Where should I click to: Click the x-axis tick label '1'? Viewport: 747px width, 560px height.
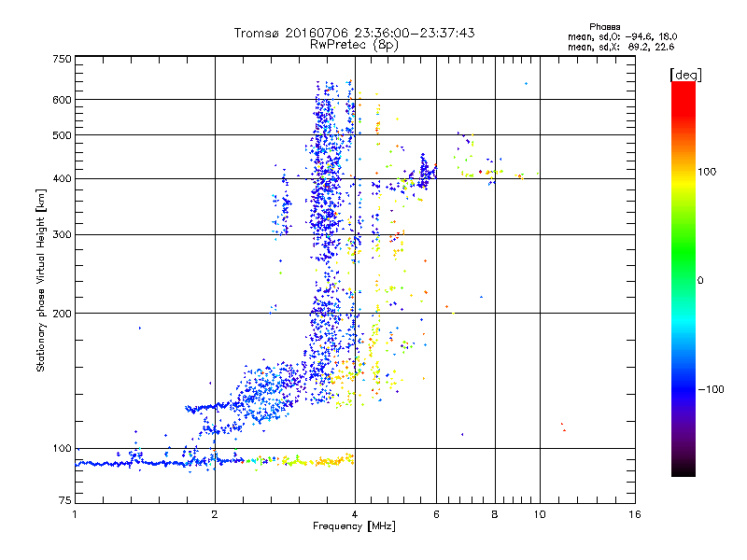(x=75, y=514)
